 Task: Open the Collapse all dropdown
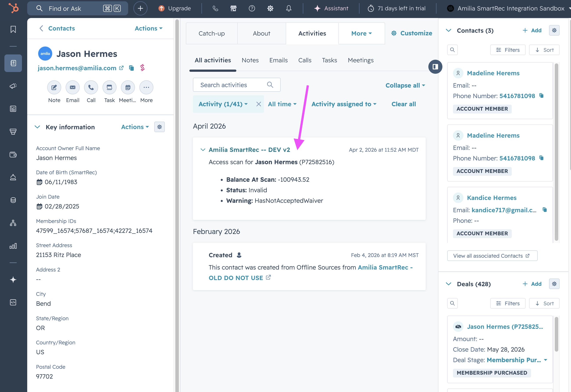(x=405, y=85)
